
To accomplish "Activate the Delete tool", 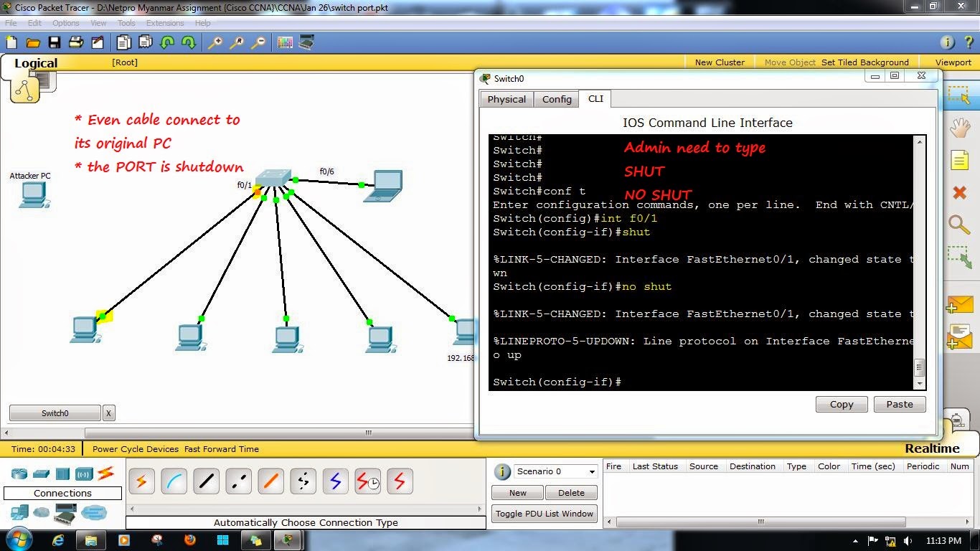I will 959,192.
